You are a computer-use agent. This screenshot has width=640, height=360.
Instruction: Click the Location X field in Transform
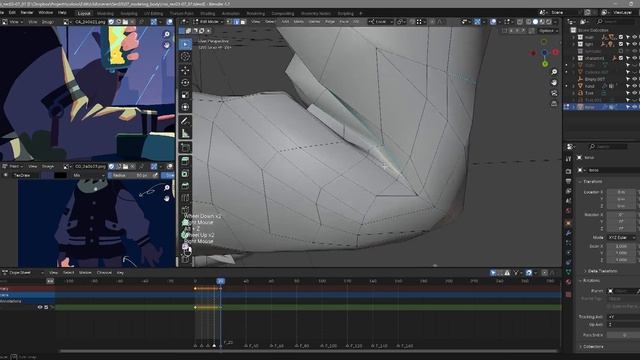621,192
